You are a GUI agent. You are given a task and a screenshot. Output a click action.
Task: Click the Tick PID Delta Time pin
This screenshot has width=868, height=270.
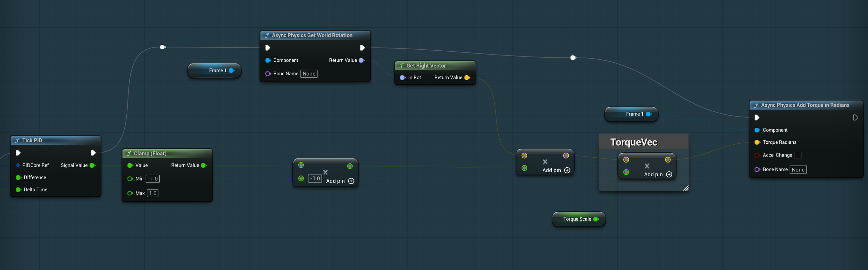(18, 189)
